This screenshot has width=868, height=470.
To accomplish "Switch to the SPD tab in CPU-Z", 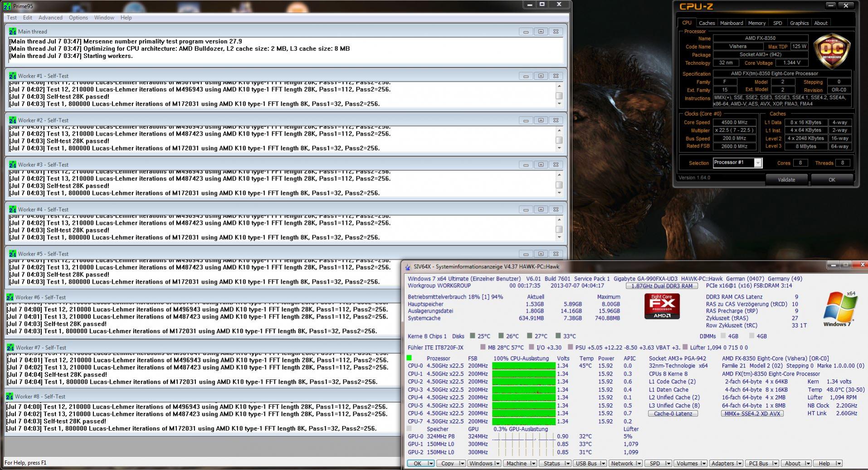I will point(778,23).
